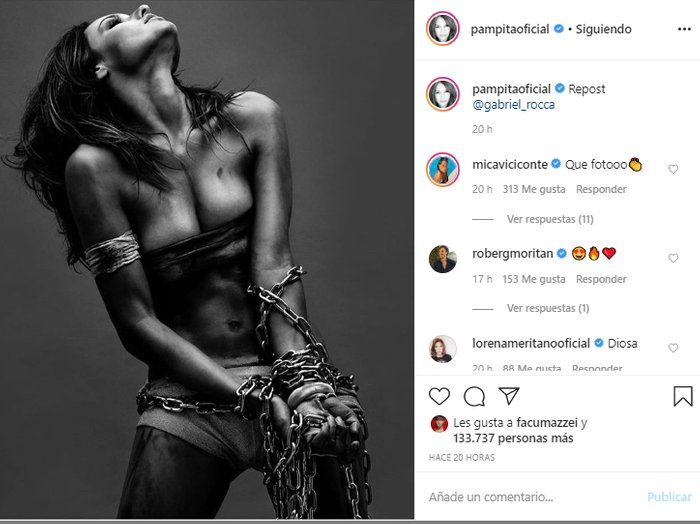Open lorenameritanooficial's avatar
Screen dimensions: 700x524
(x=443, y=347)
